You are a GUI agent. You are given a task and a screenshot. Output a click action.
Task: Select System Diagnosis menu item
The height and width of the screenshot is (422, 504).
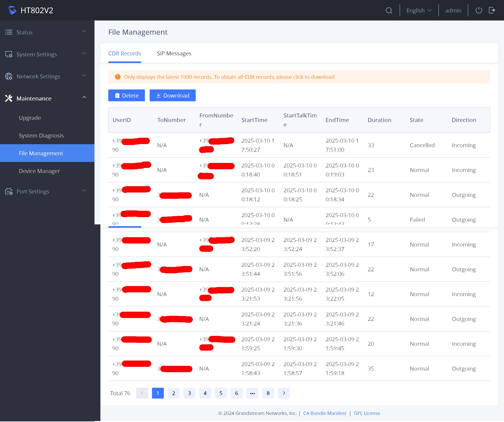(x=41, y=136)
